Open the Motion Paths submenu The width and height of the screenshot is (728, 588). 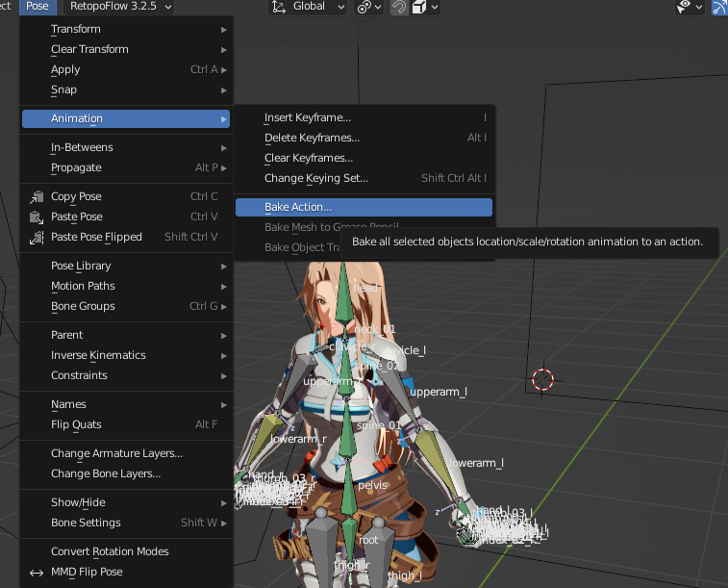point(126,286)
